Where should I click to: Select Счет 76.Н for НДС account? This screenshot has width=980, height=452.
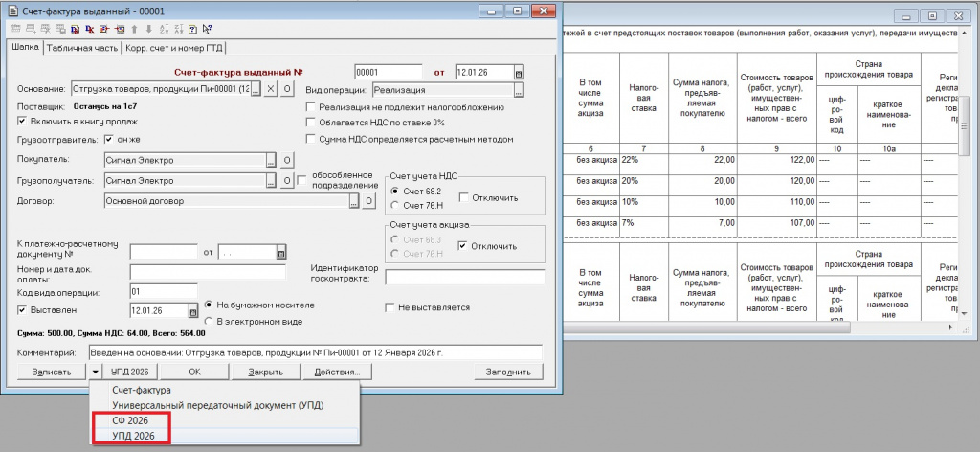394,206
